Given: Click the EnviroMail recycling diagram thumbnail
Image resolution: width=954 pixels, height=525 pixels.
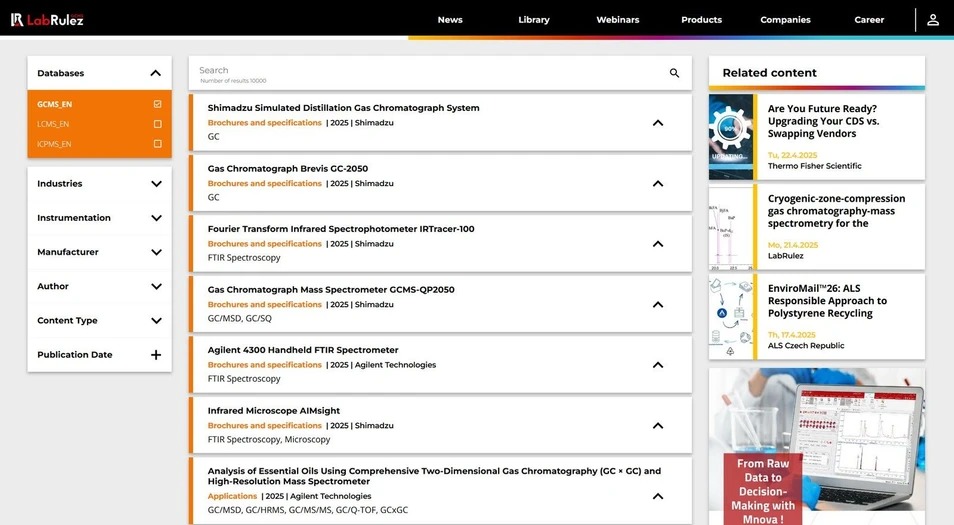Looking at the screenshot, I should pos(731,316).
